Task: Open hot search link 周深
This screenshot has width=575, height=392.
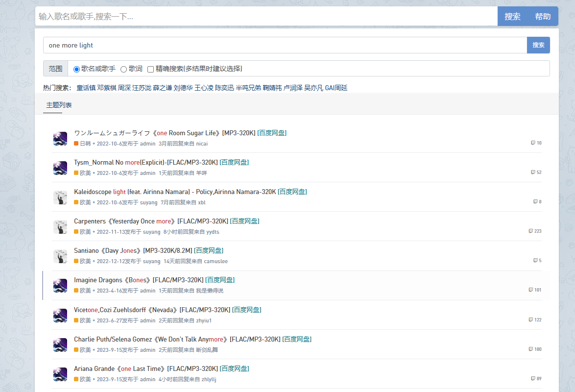Action: 124,88
